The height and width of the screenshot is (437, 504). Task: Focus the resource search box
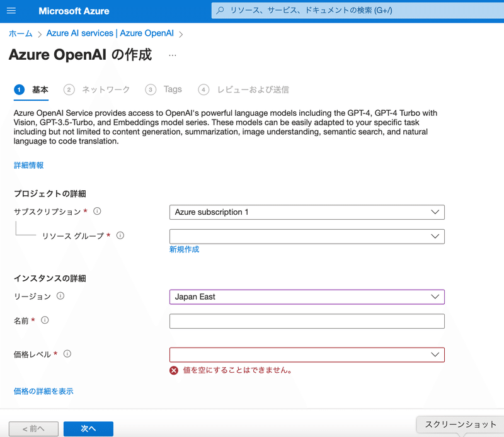[357, 10]
